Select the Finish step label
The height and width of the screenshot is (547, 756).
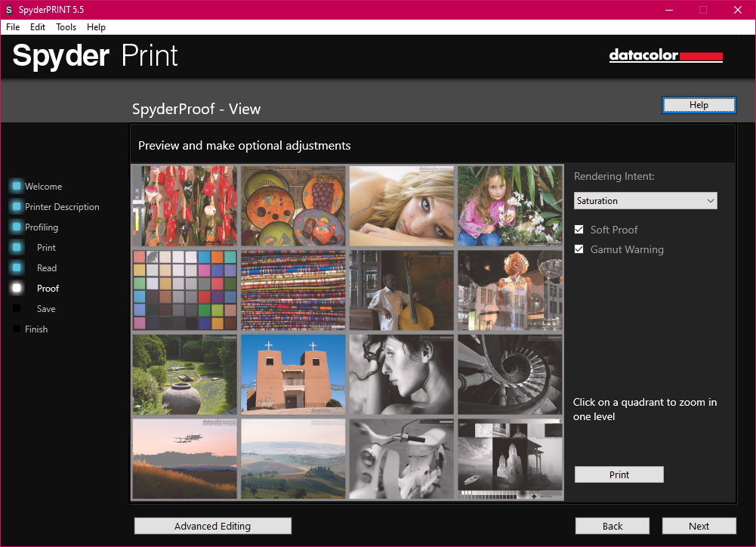pos(36,329)
